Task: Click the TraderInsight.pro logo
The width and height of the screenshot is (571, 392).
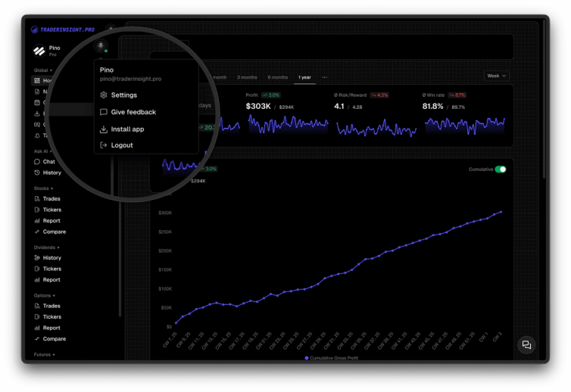Action: pos(63,30)
